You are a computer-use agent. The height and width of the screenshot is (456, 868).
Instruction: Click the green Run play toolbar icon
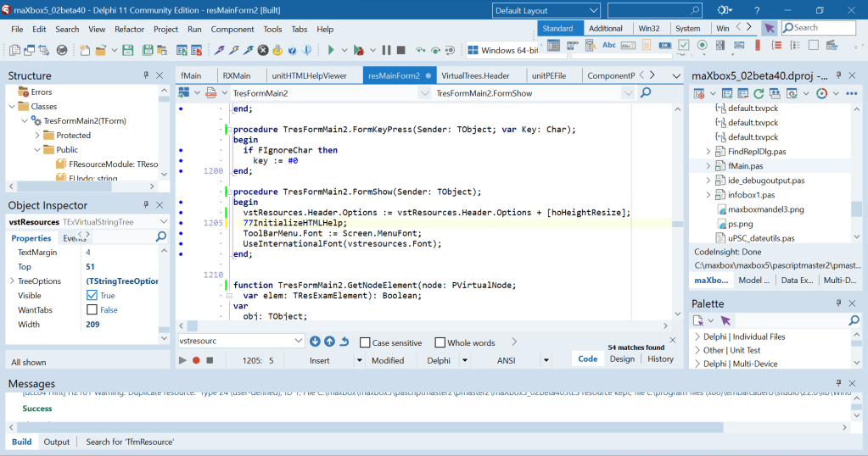pyautogui.click(x=331, y=51)
